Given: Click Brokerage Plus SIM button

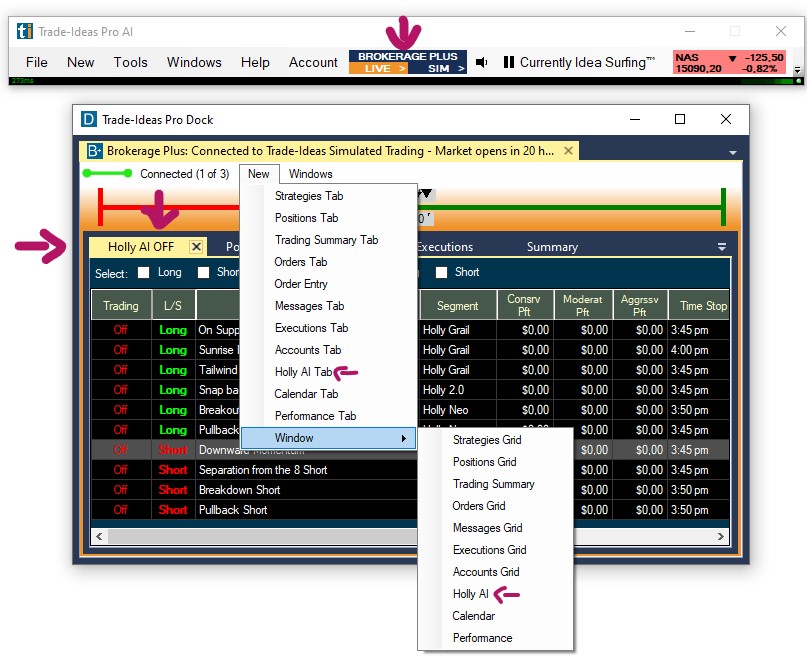Looking at the screenshot, I should 438,68.
